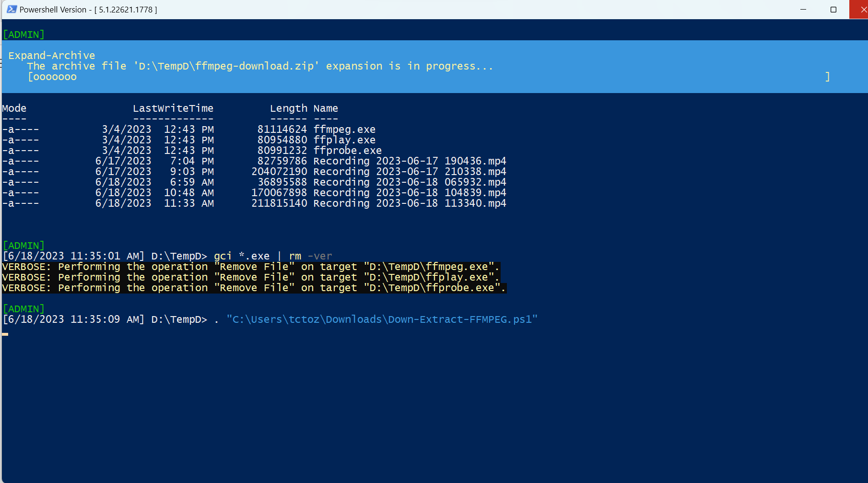
Task: Click verbose line removing ffmpeg.exe
Action: click(251, 267)
